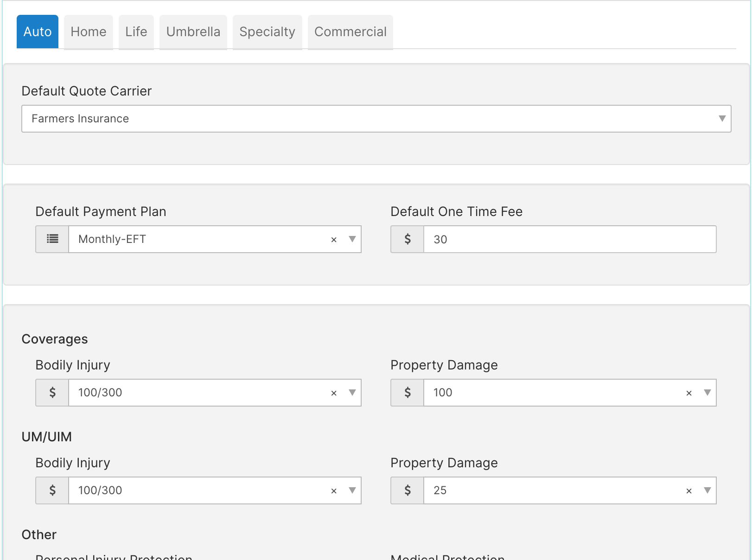
Task: Open the Default Quote Carrier dropdown
Action: (x=722, y=119)
